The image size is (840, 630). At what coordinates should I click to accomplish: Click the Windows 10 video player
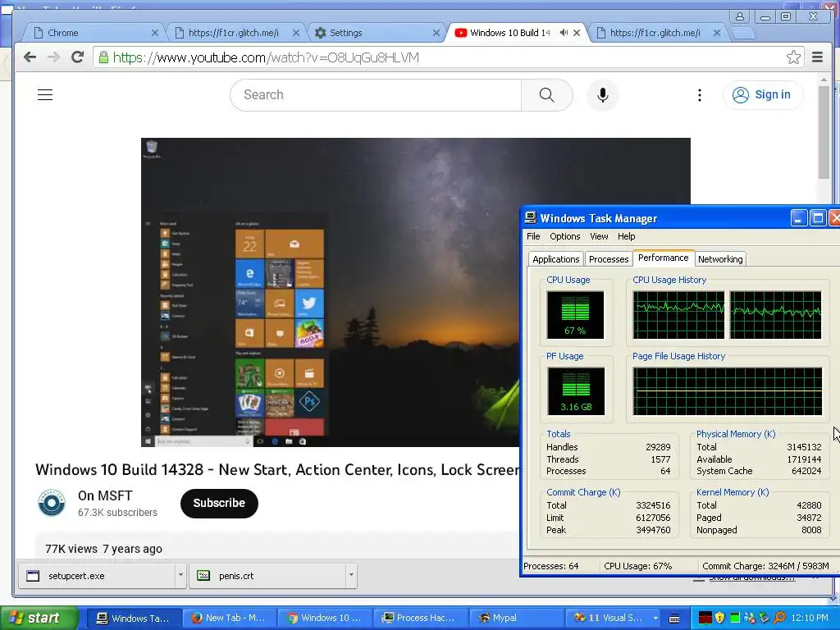tap(330, 292)
